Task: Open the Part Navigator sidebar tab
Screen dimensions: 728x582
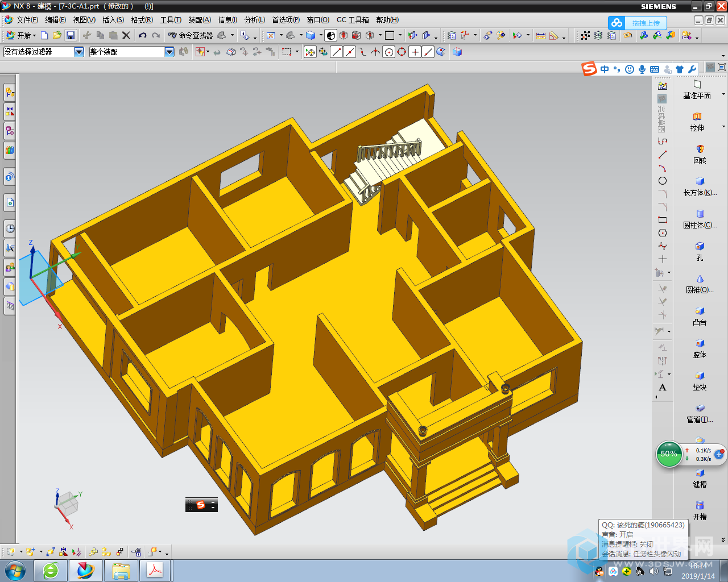Action: [10, 130]
